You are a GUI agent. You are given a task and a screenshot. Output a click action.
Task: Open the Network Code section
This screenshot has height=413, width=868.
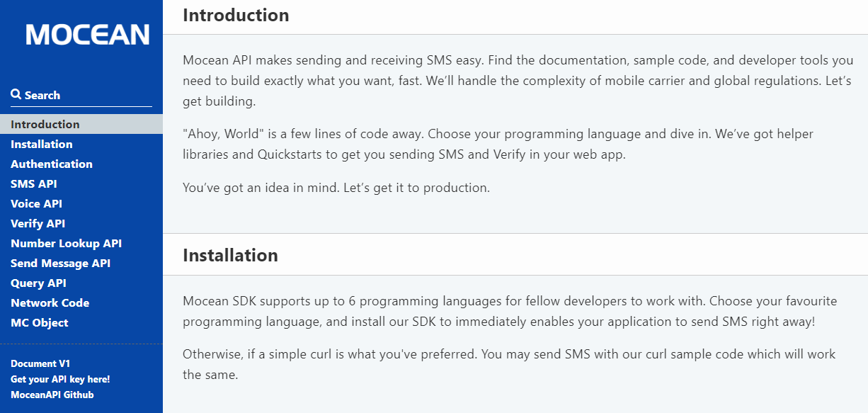pos(50,302)
